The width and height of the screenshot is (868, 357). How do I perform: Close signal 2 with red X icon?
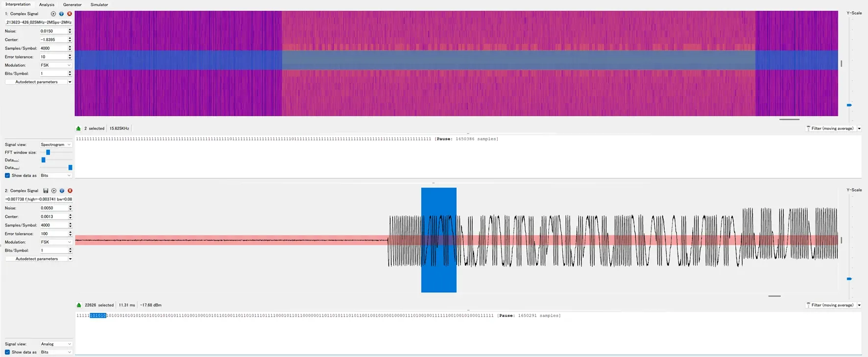pos(70,191)
